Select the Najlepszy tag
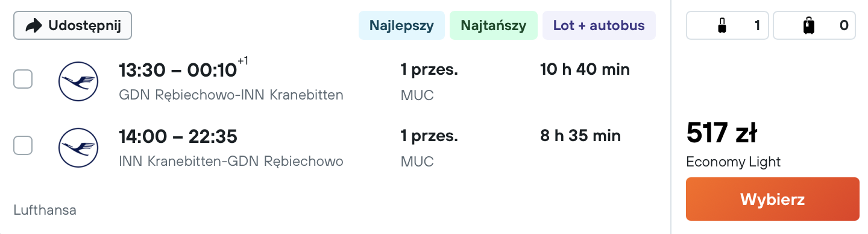The width and height of the screenshot is (868, 234). [x=401, y=26]
